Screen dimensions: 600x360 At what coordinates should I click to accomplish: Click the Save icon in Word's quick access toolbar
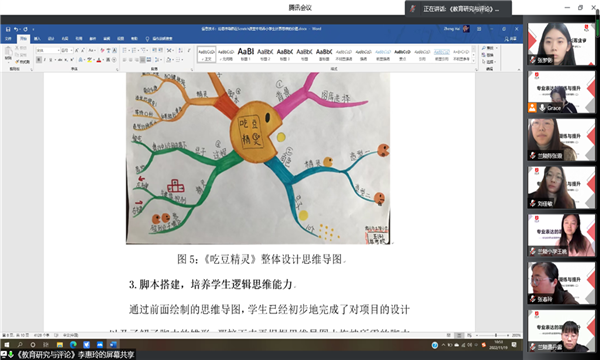(8, 29)
